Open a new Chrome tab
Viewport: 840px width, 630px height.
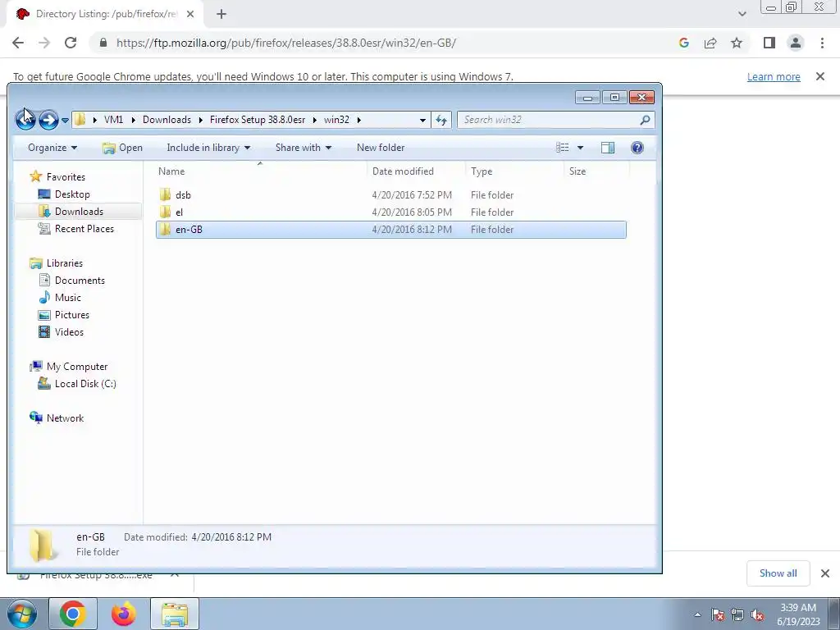[x=221, y=14]
